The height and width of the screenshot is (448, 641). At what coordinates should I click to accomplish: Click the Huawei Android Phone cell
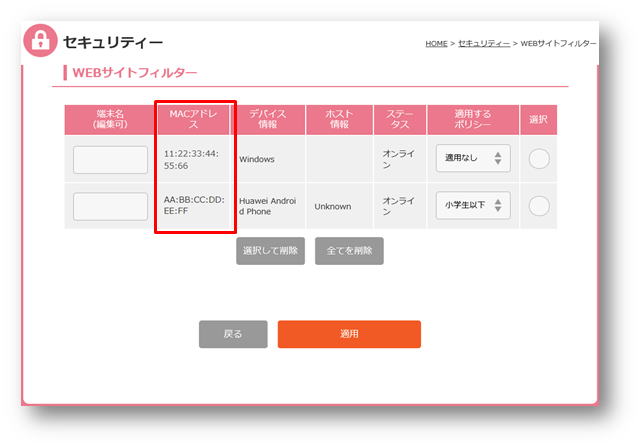point(267,206)
